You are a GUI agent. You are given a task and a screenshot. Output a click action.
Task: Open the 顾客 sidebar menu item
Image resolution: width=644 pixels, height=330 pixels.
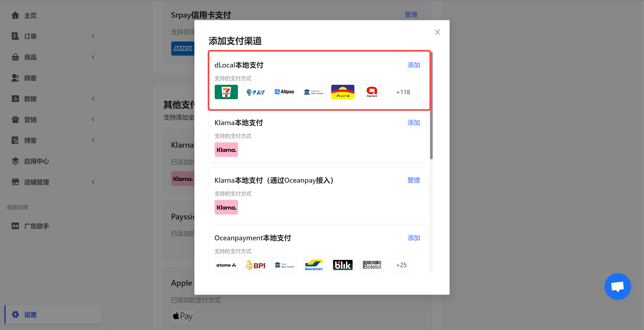(30, 78)
